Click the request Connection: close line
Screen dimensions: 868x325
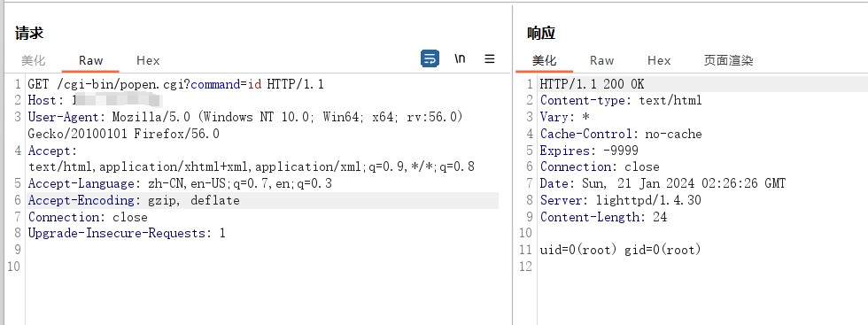[88, 217]
